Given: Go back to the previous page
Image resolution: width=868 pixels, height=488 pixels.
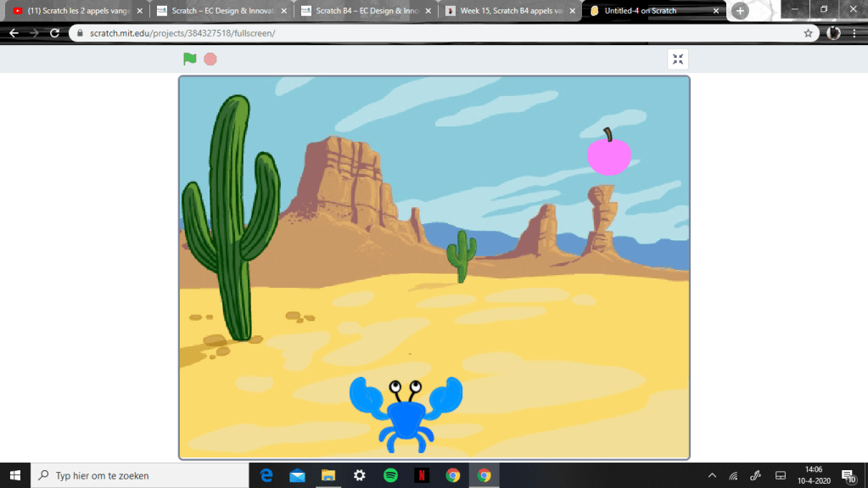Looking at the screenshot, I should (14, 33).
